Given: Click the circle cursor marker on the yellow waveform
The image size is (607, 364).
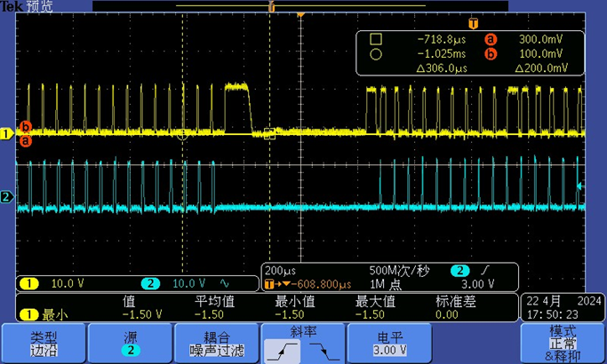Looking at the screenshot, I should point(183,136).
